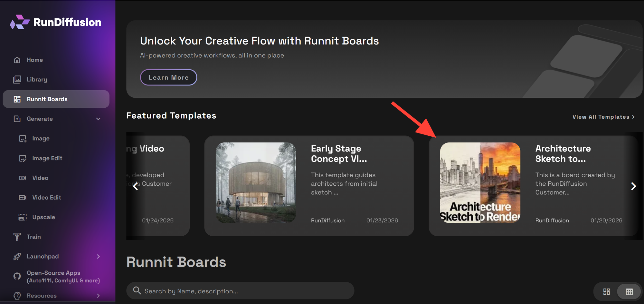Switch to table list view

click(x=629, y=292)
